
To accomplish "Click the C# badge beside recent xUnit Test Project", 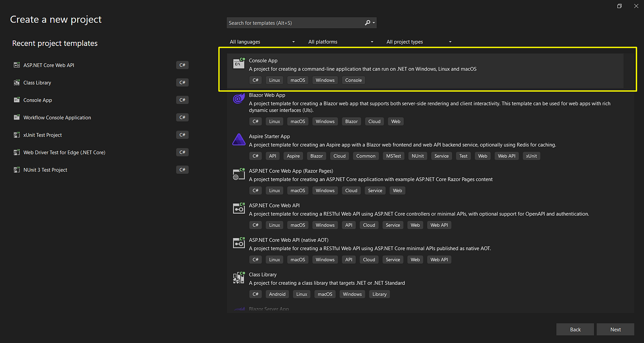I will 182,135.
